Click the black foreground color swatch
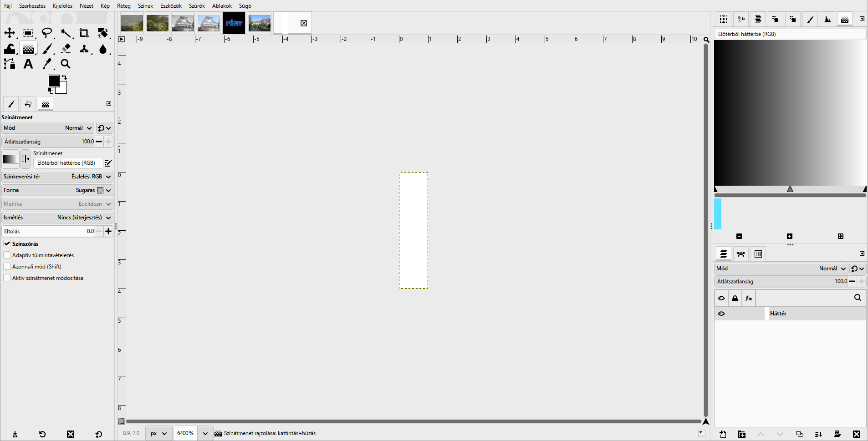 [53, 81]
